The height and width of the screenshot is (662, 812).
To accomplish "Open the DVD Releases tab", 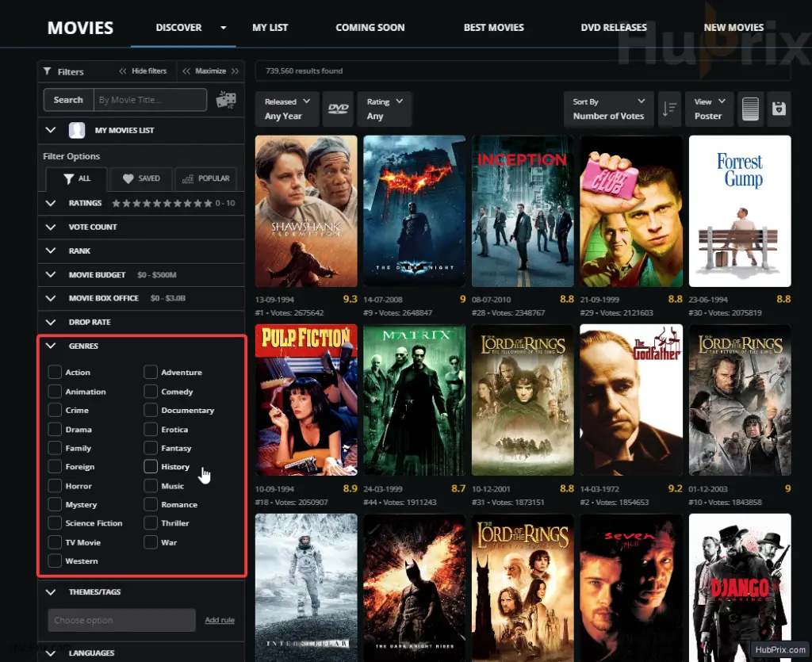I will (x=614, y=28).
